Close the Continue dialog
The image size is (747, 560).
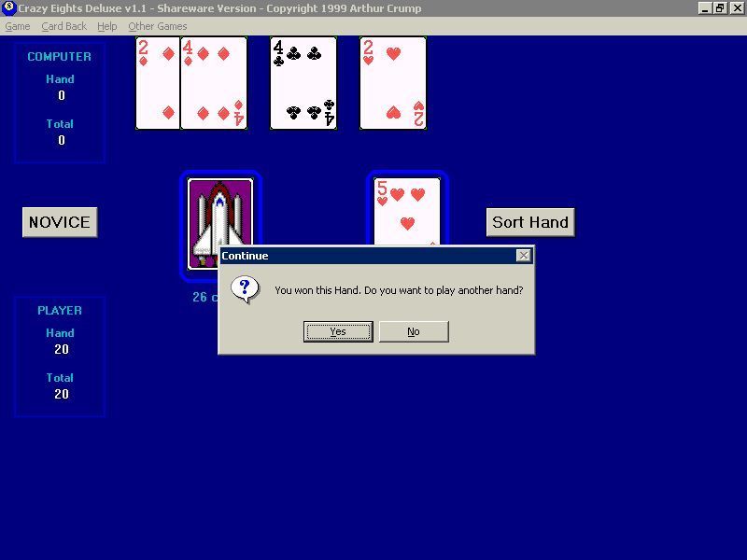click(x=525, y=255)
